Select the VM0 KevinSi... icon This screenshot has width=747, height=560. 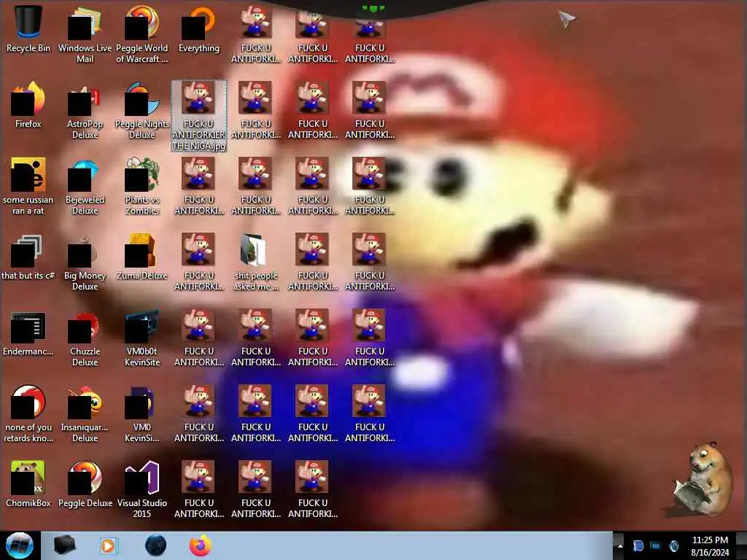pos(142,414)
